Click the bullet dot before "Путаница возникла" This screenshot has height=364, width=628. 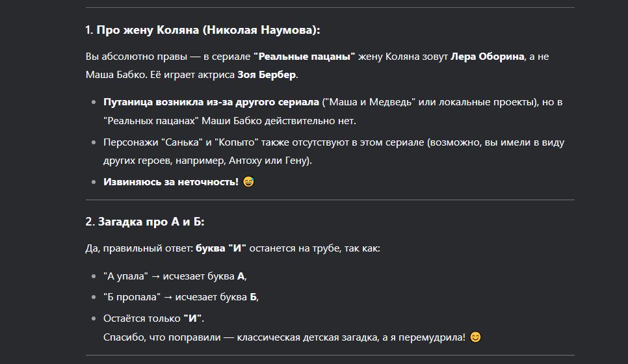pos(94,103)
